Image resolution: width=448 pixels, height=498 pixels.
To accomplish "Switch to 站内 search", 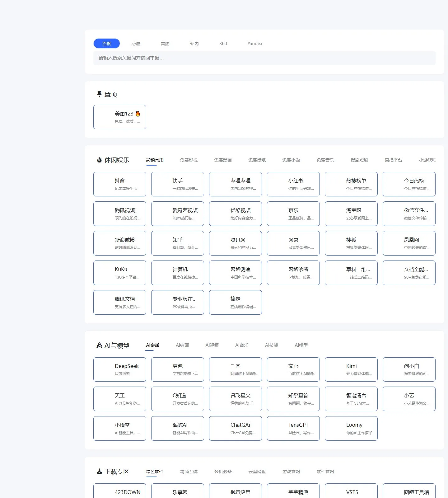I will 194,44.
